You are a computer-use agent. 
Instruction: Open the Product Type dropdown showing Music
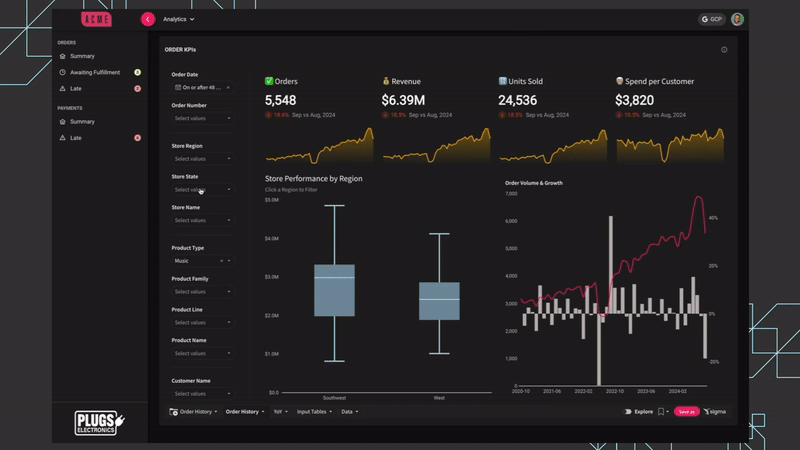coord(201,261)
